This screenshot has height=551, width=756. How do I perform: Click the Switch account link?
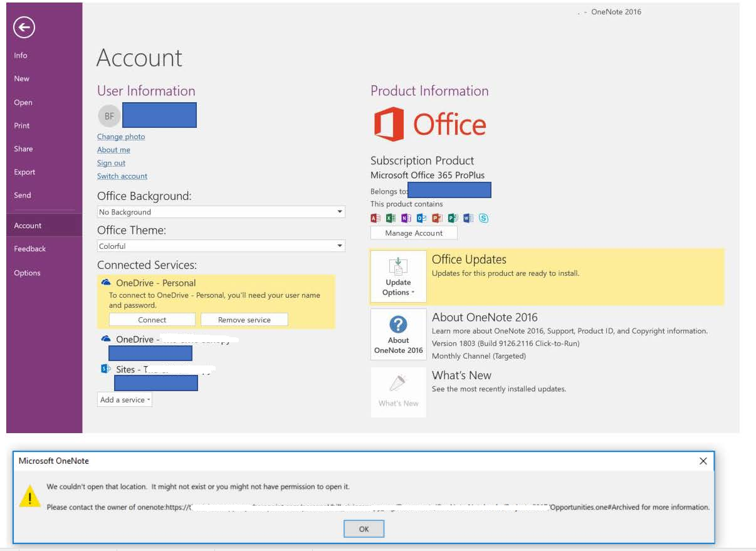coord(122,176)
